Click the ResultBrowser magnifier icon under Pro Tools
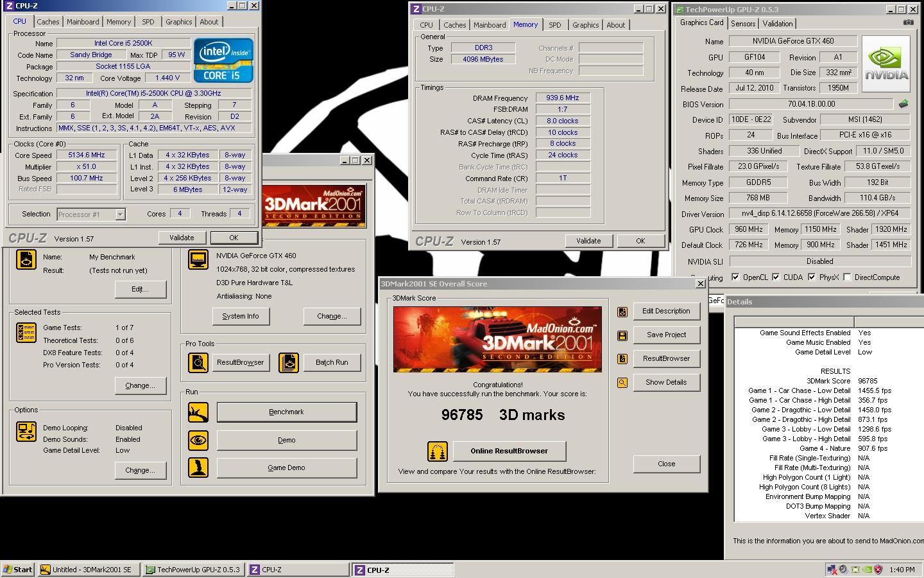Image resolution: width=924 pixels, height=578 pixels. tap(198, 362)
